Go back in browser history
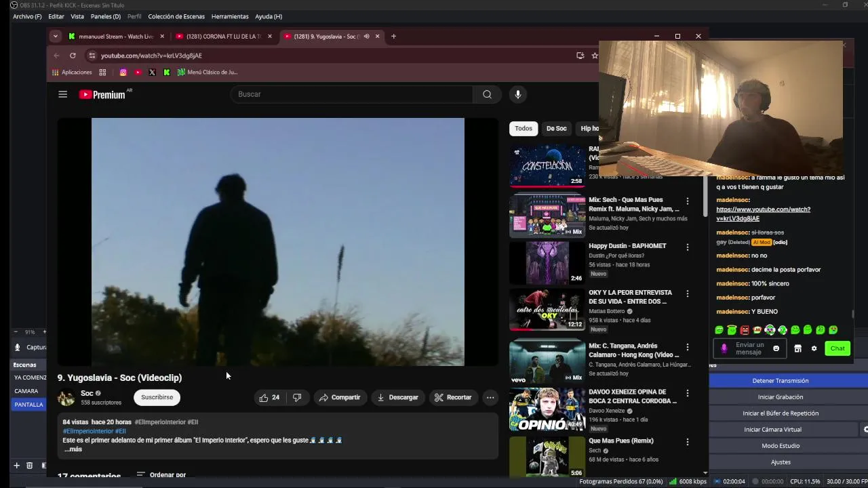Viewport: 868px width, 488px height. pos(57,56)
